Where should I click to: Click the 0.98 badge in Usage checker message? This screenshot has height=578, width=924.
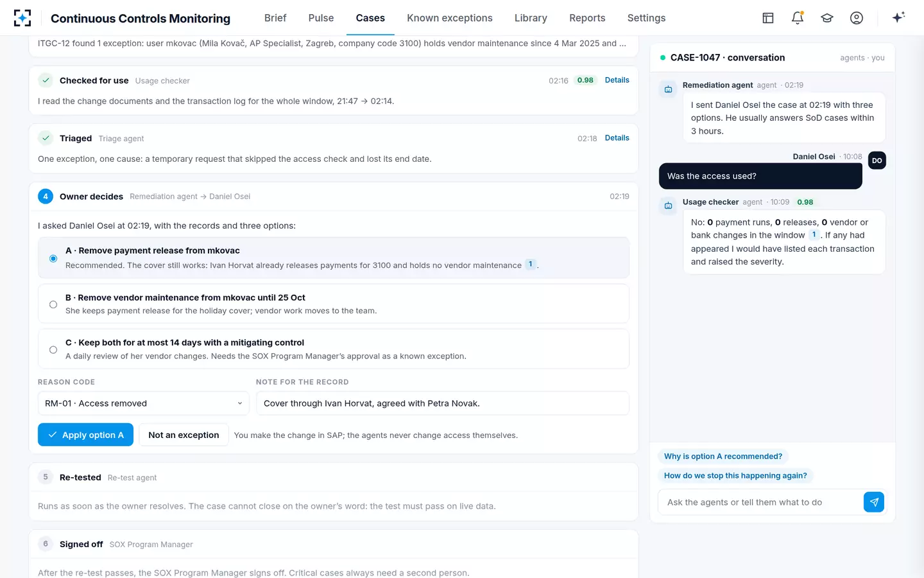pyautogui.click(x=805, y=202)
